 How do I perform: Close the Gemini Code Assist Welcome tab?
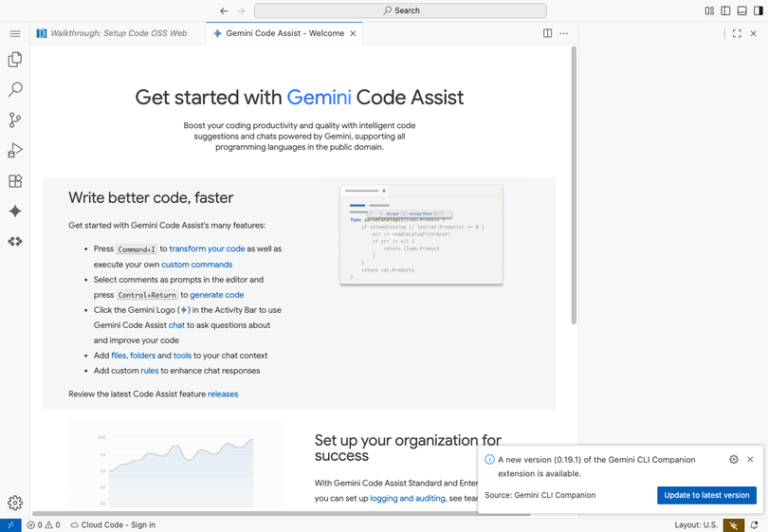[x=353, y=33]
